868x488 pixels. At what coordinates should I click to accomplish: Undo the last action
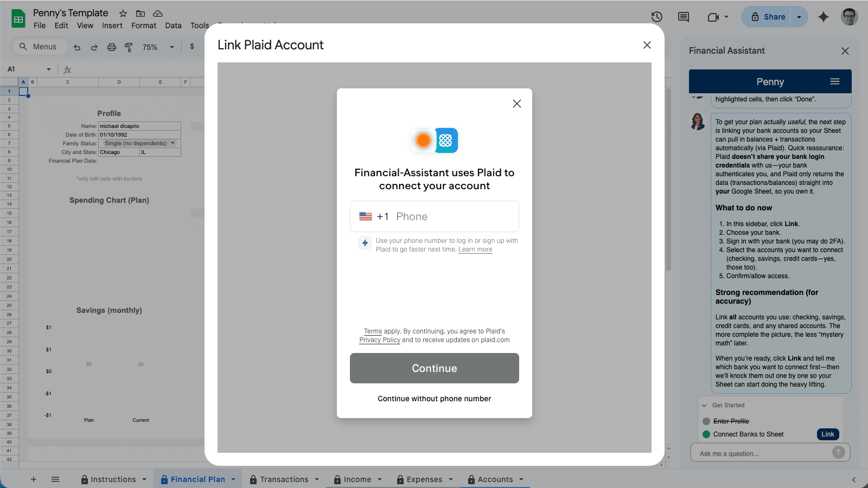pos(76,47)
